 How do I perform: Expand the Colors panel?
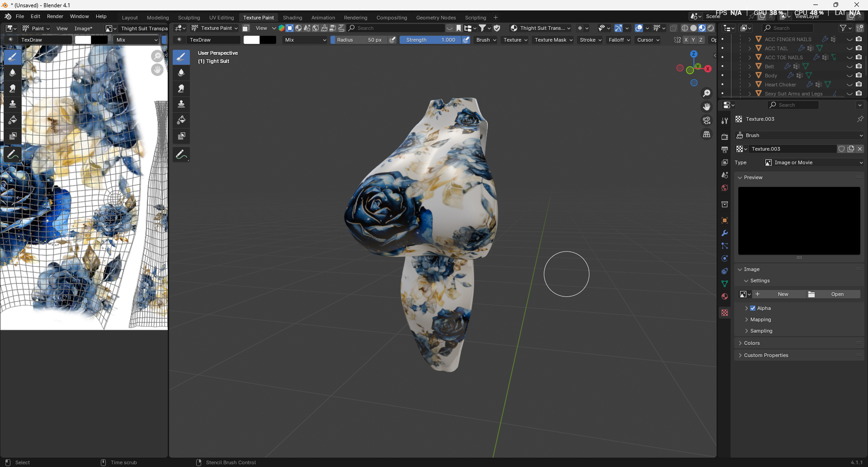752,343
